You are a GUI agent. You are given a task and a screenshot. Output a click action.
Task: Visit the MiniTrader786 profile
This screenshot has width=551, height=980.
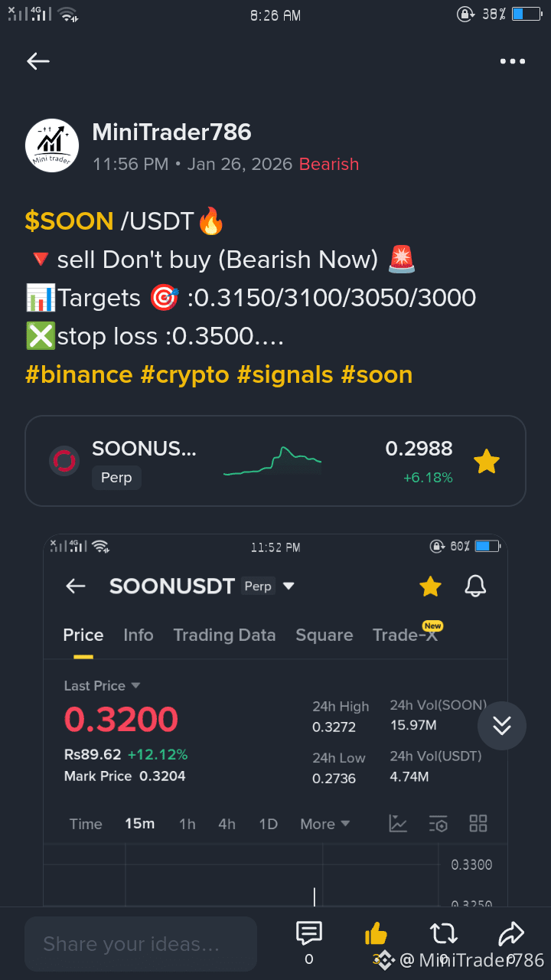pyautogui.click(x=171, y=132)
